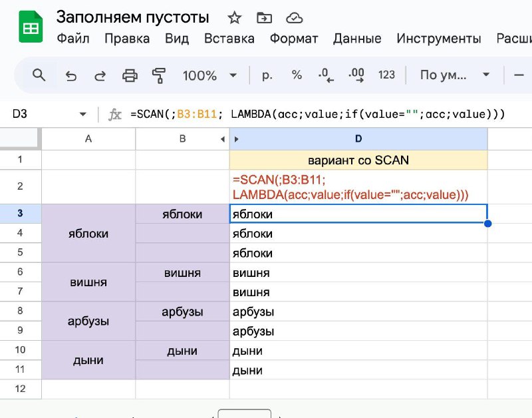Check the cloud save status icon

tap(294, 18)
